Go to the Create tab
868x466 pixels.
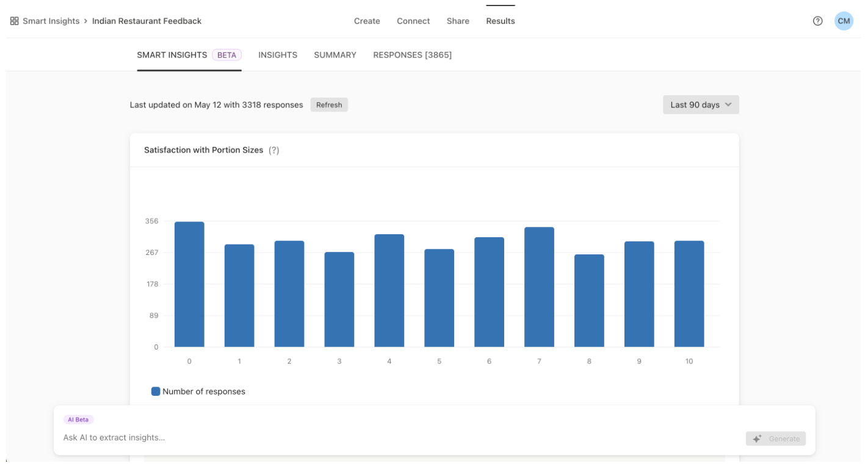367,21
